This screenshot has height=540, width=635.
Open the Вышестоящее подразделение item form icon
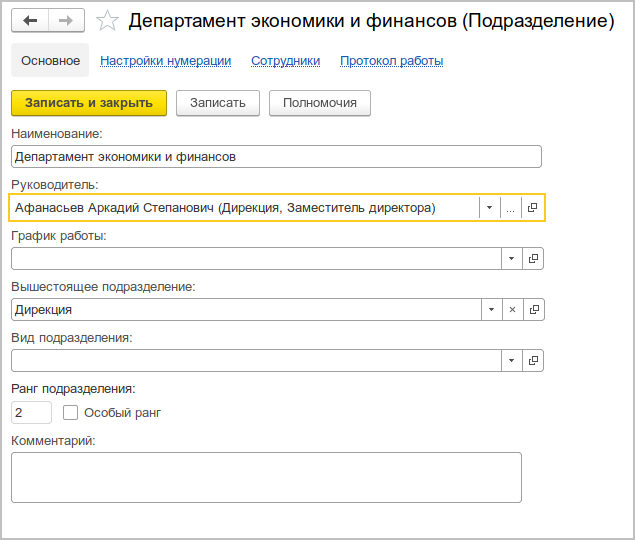533,310
